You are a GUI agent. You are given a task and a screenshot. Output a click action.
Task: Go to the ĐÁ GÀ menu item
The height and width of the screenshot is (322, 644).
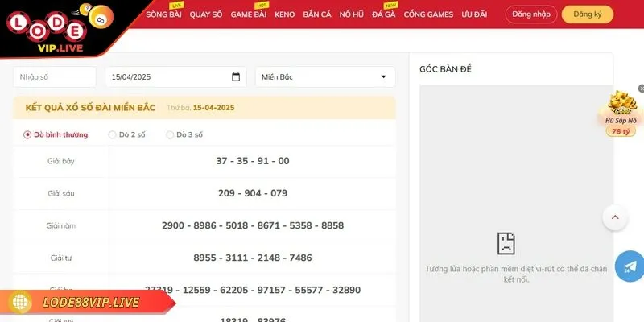point(382,14)
